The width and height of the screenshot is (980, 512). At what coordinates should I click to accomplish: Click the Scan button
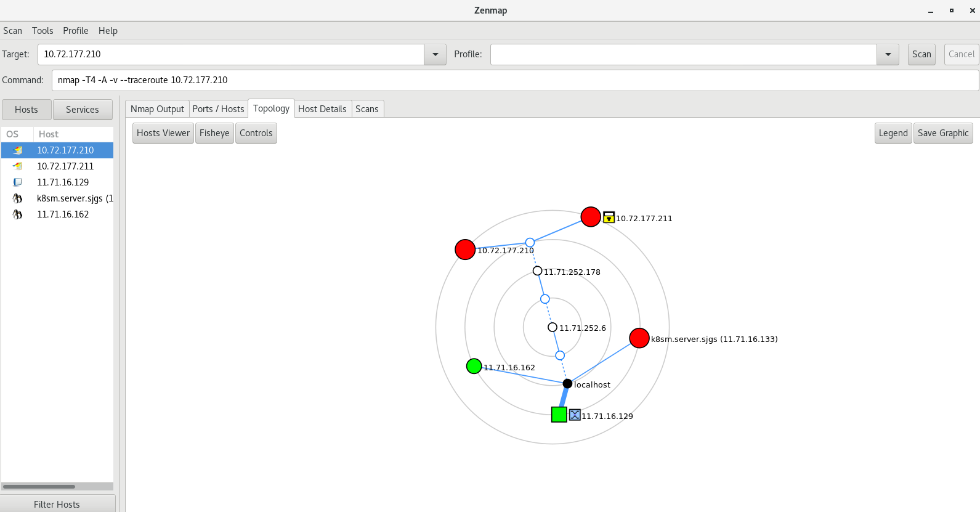(921, 54)
